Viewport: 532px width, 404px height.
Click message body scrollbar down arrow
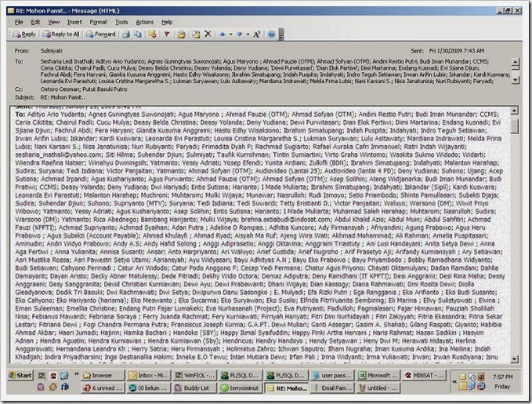point(514,359)
